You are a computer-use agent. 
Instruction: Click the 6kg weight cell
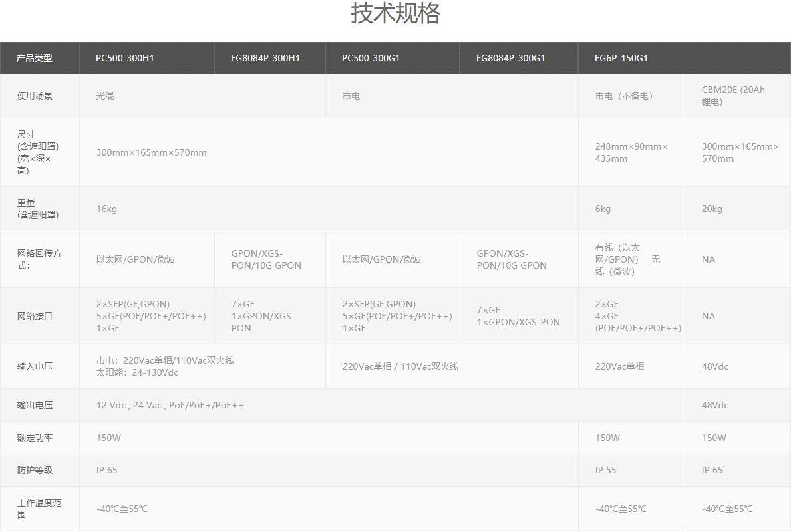pyautogui.click(x=631, y=209)
